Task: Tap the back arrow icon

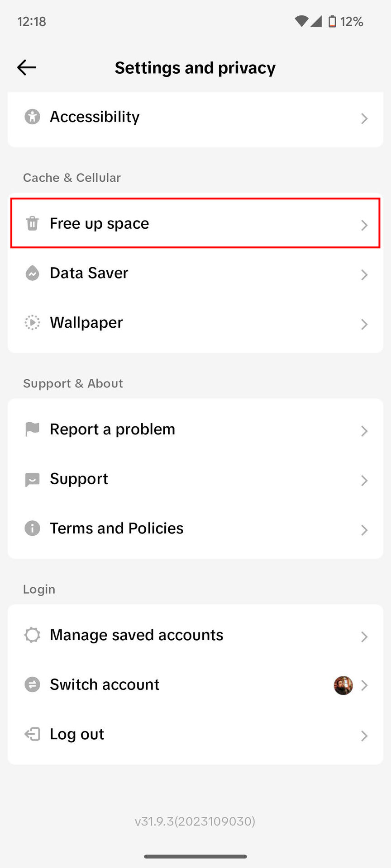Action: 27,68
